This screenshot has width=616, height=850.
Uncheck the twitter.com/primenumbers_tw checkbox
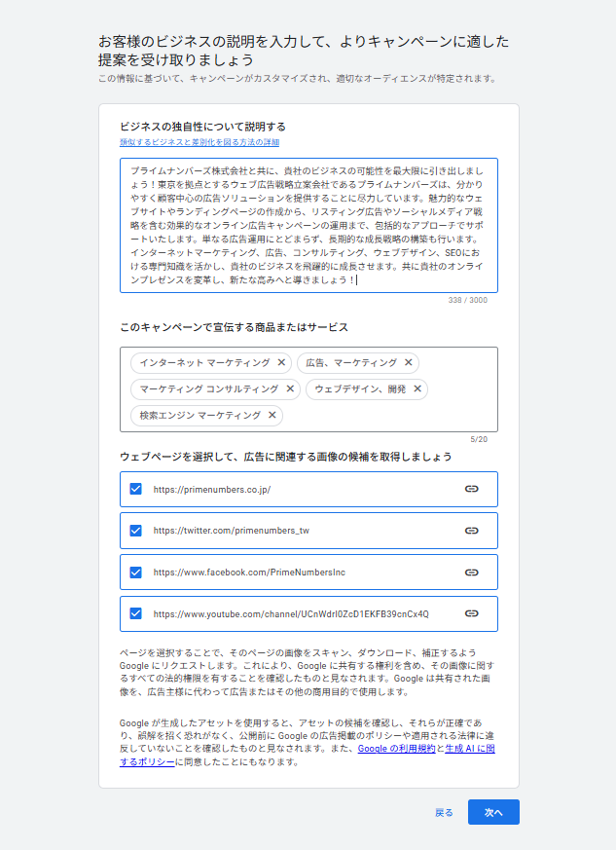pyautogui.click(x=135, y=531)
